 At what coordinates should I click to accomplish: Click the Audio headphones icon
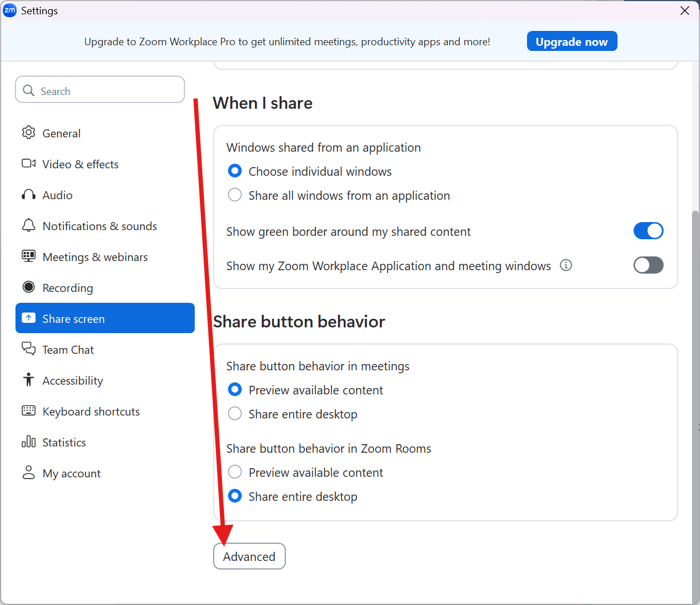click(x=29, y=195)
